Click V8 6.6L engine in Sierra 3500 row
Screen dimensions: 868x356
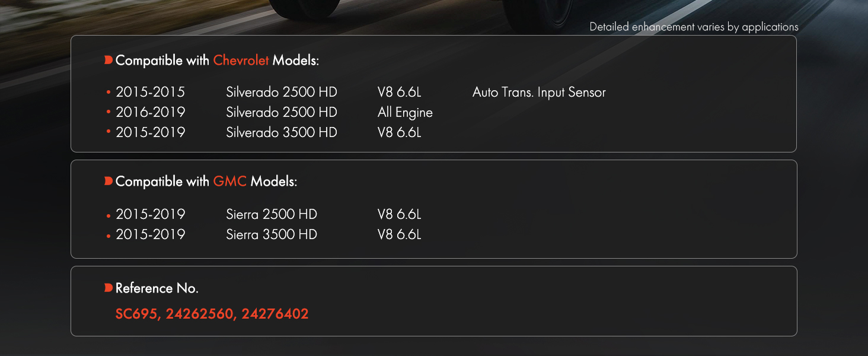399,234
